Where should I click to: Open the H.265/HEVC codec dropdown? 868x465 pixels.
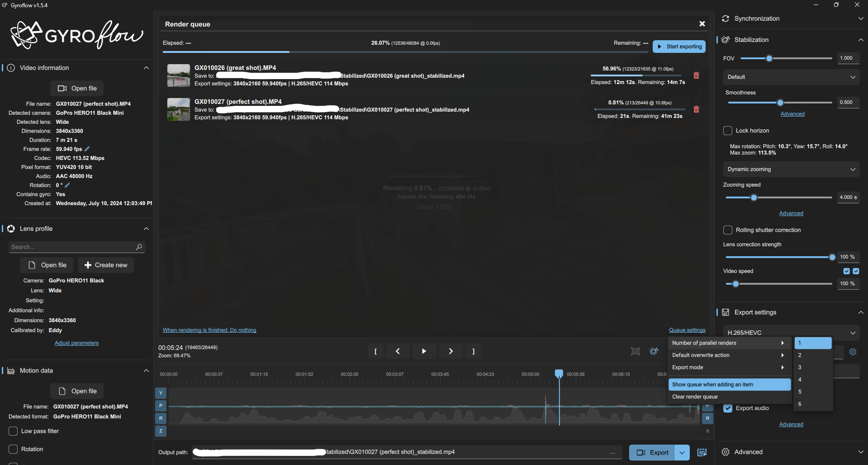[790, 333]
